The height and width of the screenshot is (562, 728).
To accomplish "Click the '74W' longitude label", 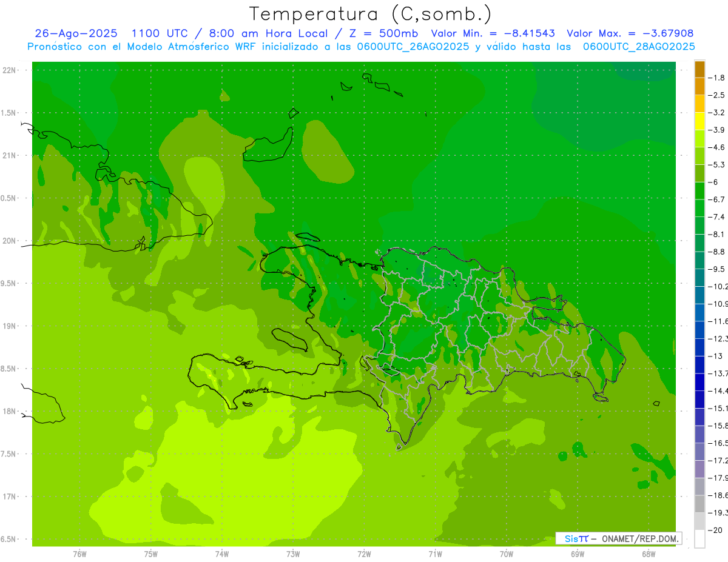I will [x=222, y=554].
